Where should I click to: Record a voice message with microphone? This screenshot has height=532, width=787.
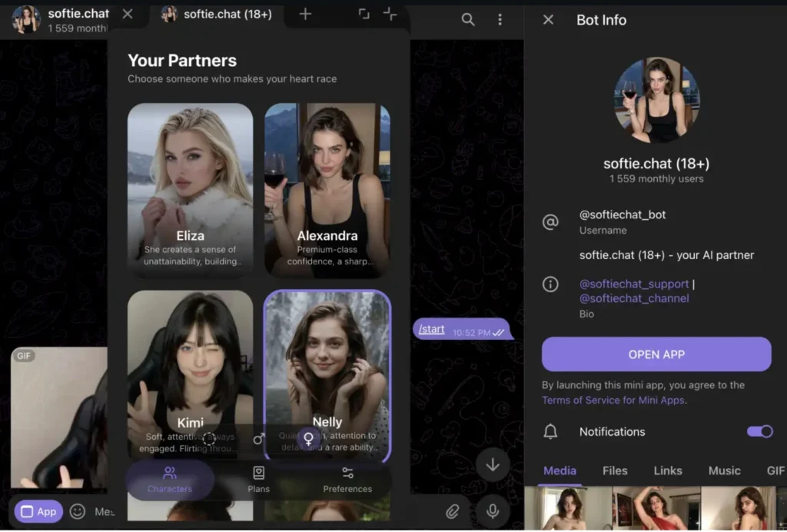[x=493, y=511]
